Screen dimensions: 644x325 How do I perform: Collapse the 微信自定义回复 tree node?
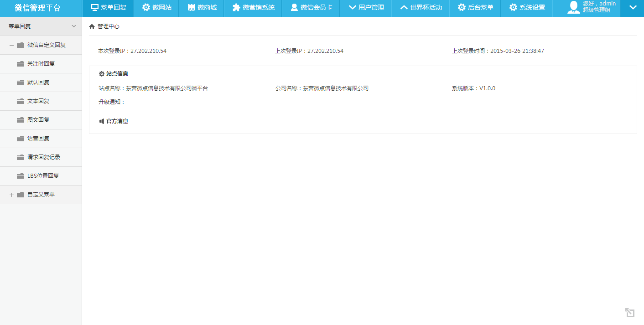pos(12,45)
